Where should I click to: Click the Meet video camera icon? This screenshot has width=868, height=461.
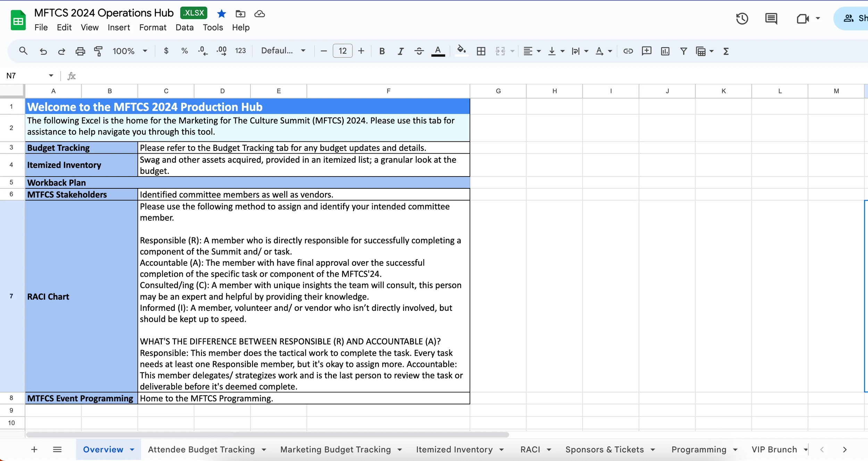(803, 18)
